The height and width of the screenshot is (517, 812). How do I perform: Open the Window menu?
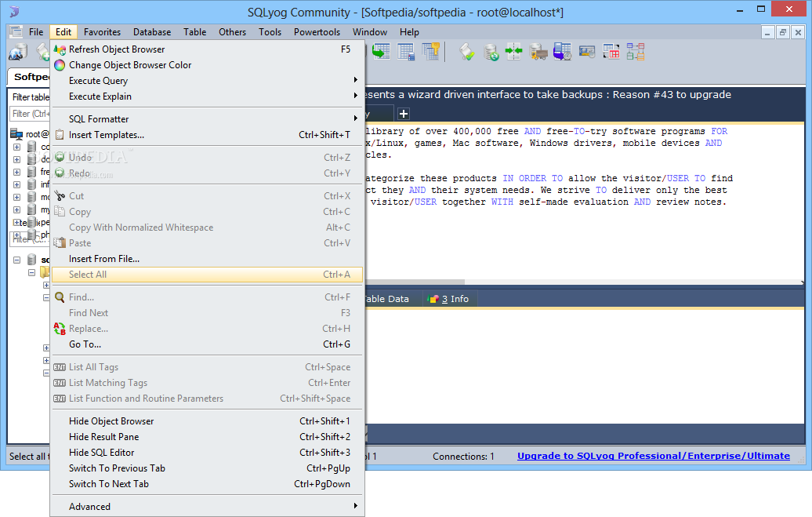click(x=370, y=32)
